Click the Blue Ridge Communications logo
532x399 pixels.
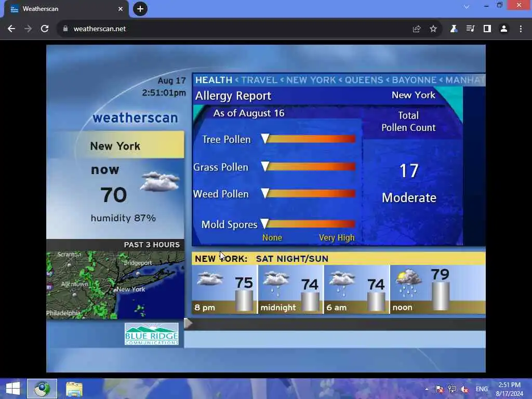(151, 334)
